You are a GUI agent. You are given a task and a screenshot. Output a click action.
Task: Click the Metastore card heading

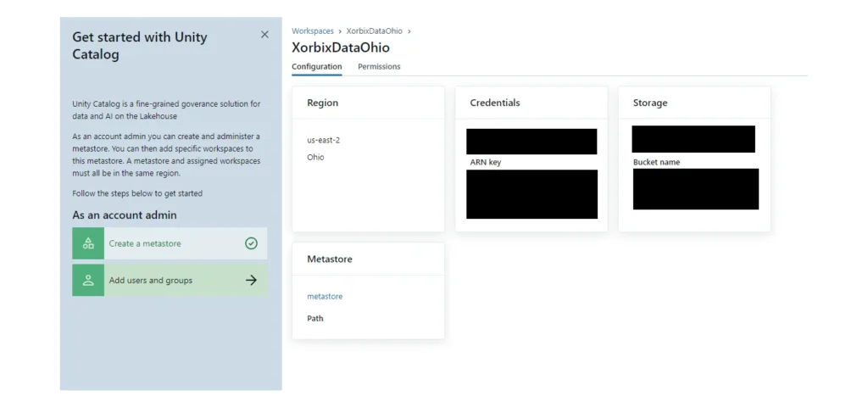330,259
